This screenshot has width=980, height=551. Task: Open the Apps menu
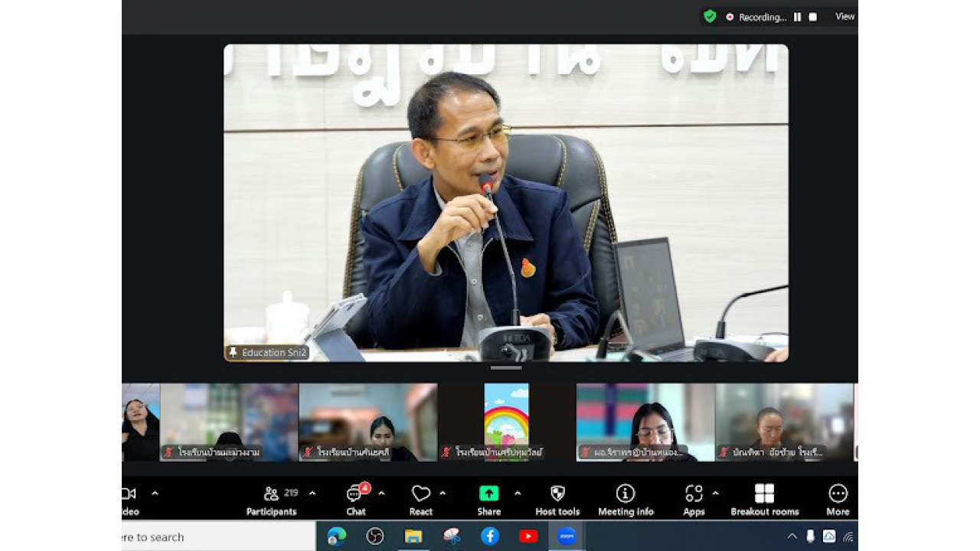(694, 500)
